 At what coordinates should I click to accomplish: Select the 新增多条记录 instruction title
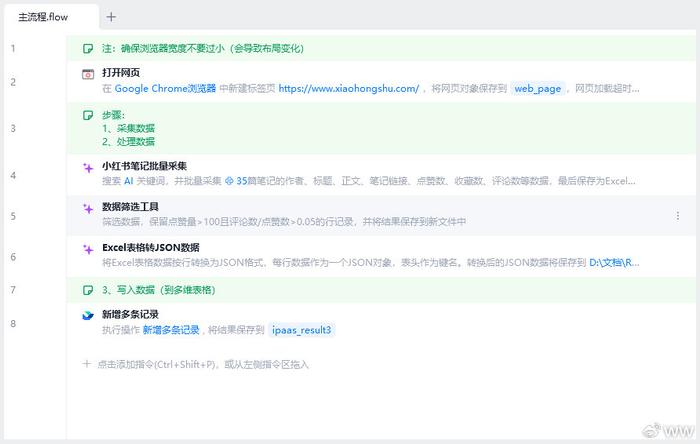130,314
